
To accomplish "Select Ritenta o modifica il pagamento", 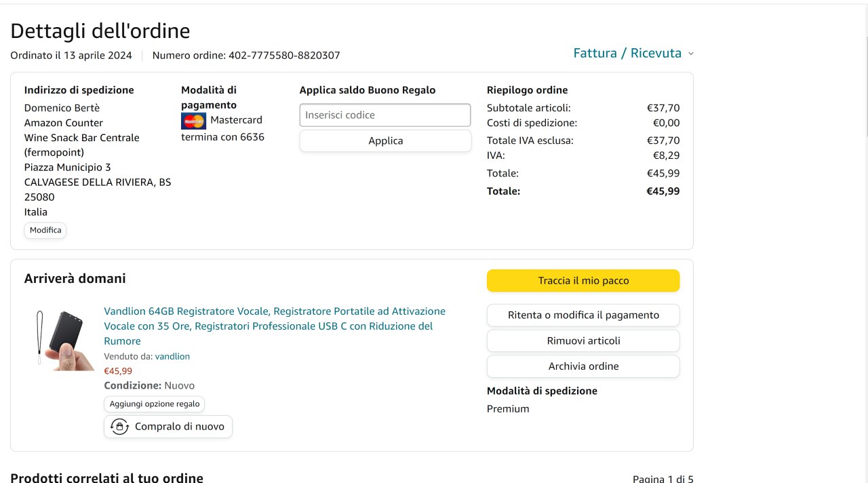I will point(583,315).
